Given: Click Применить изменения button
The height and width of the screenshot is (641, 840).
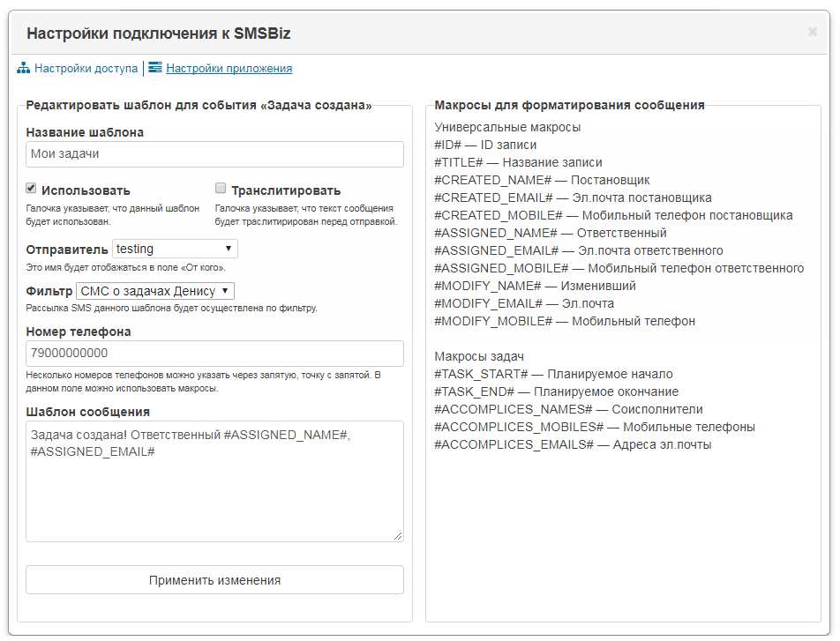Looking at the screenshot, I should tap(214, 580).
